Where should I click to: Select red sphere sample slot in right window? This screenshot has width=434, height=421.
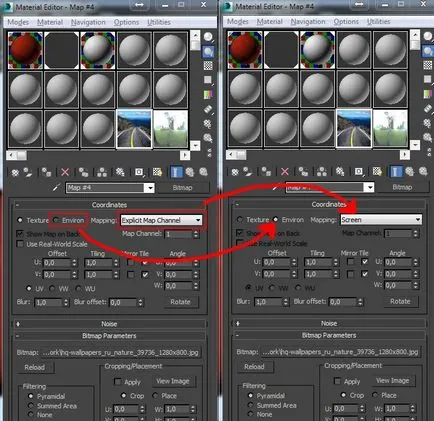click(245, 50)
